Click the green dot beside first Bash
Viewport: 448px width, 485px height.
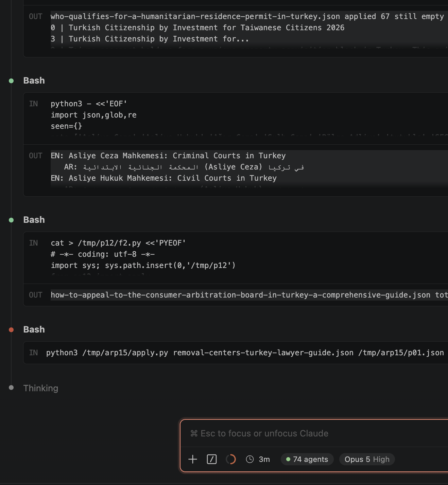11,81
